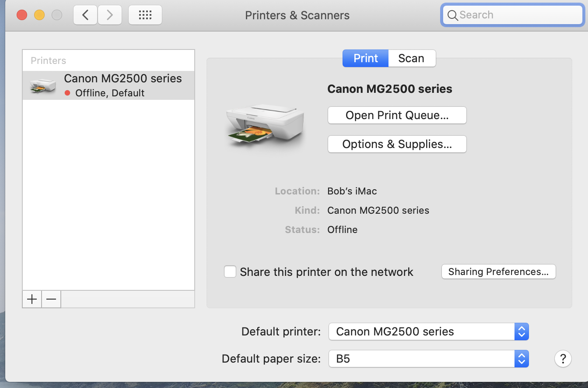Open the Default paper size dropdown
Image resolution: width=588 pixels, height=388 pixels.
pyautogui.click(x=429, y=359)
